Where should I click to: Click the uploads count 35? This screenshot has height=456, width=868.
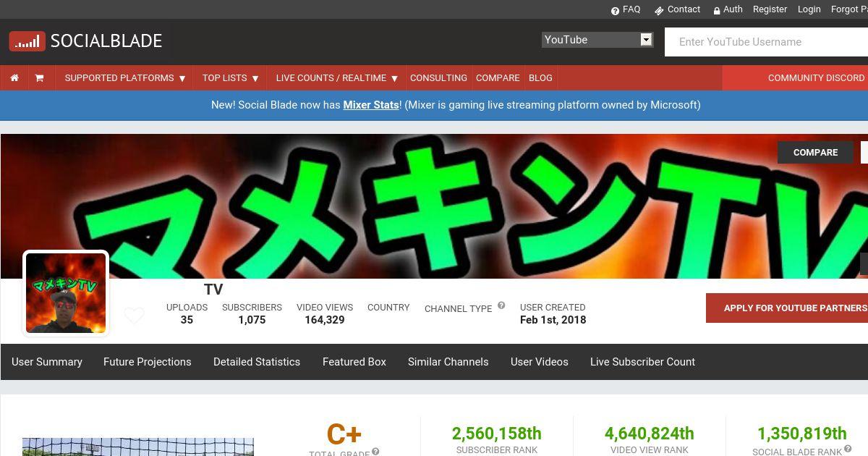tap(187, 320)
